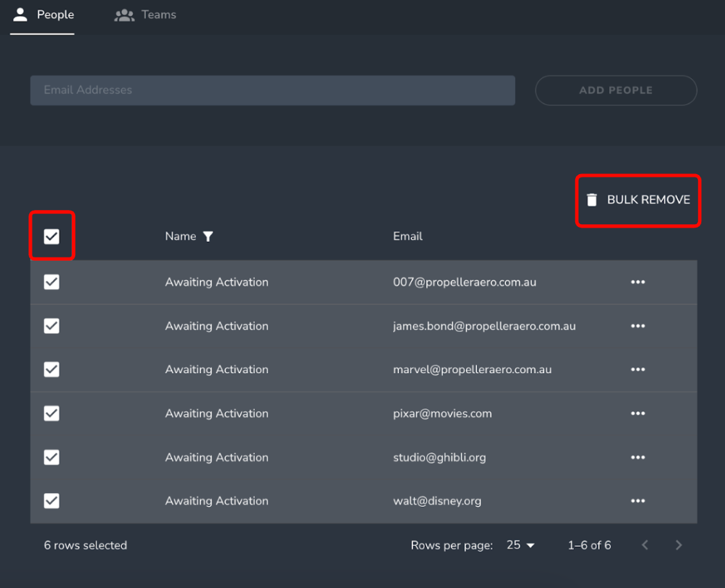Image resolution: width=725 pixels, height=588 pixels.
Task: Click the ADD PEOPLE button
Action: pos(615,90)
